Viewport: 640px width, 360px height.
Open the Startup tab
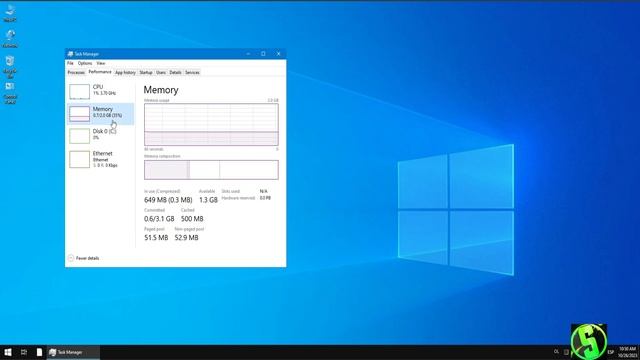[x=146, y=72]
